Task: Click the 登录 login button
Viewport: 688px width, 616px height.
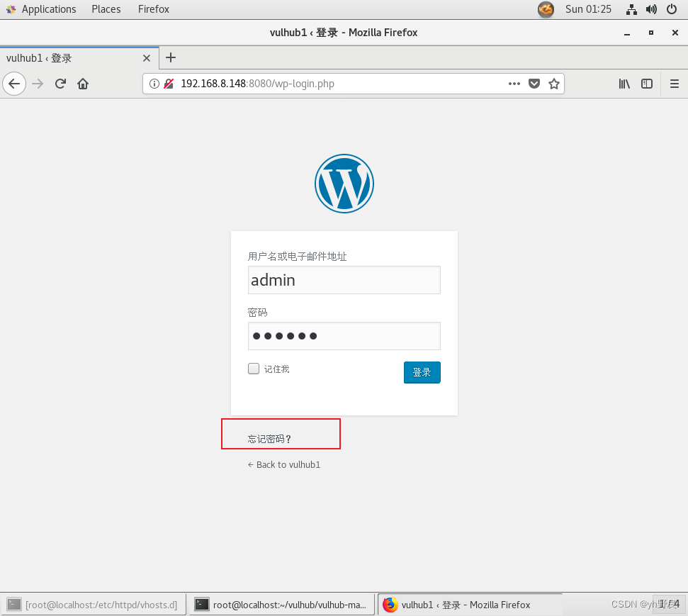Action: click(422, 372)
